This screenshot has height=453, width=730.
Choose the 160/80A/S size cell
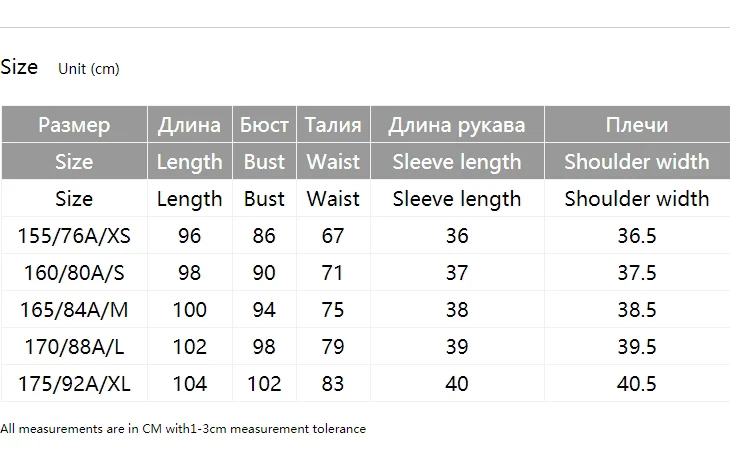coord(74,273)
